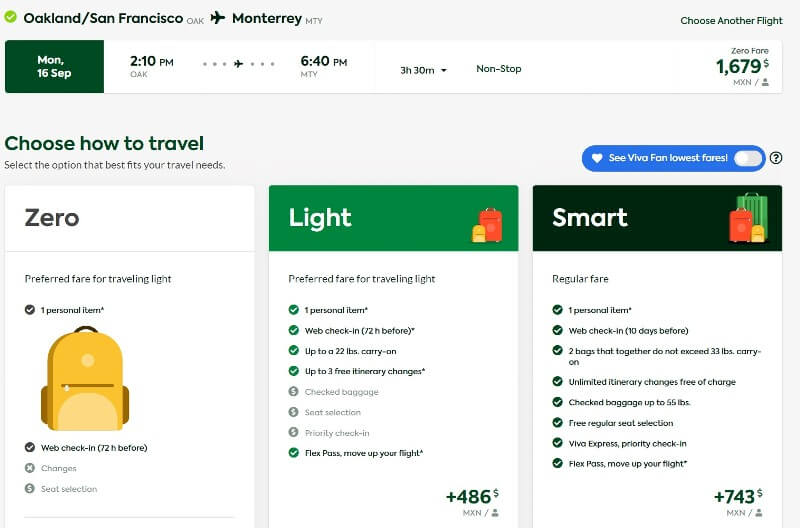Click the Light fare luggage icon
Viewport: 800px width, 528px height.
tap(487, 225)
